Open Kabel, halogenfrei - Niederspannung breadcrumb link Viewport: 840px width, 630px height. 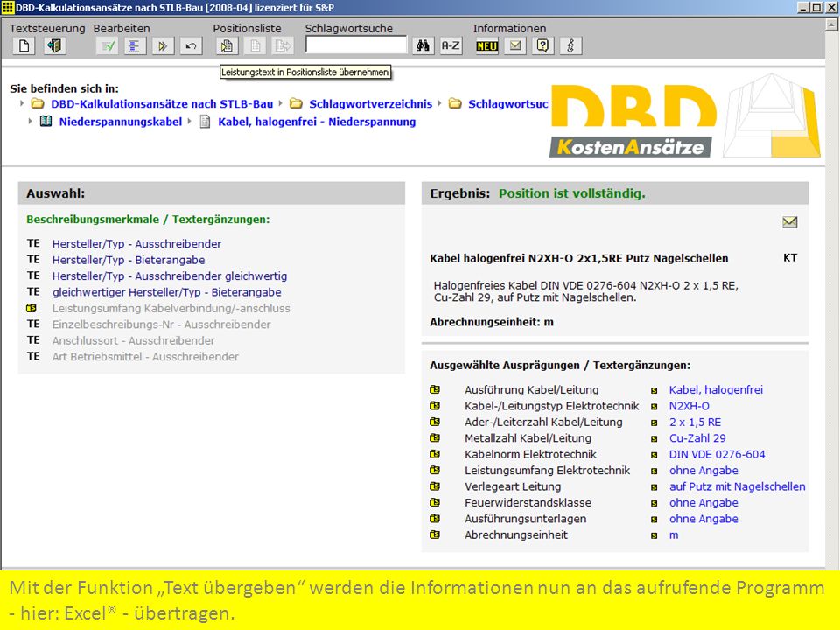317,122
